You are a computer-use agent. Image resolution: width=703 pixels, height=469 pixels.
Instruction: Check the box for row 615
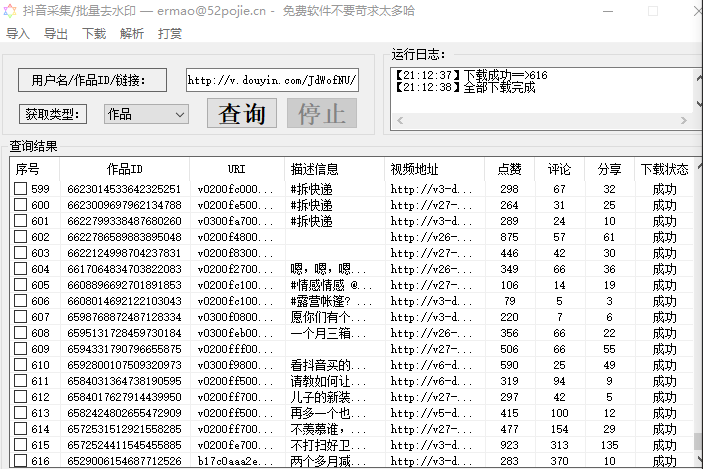(20, 445)
